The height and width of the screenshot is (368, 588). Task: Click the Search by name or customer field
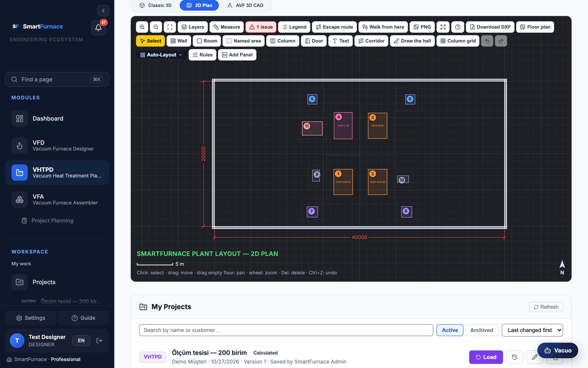[x=286, y=330]
